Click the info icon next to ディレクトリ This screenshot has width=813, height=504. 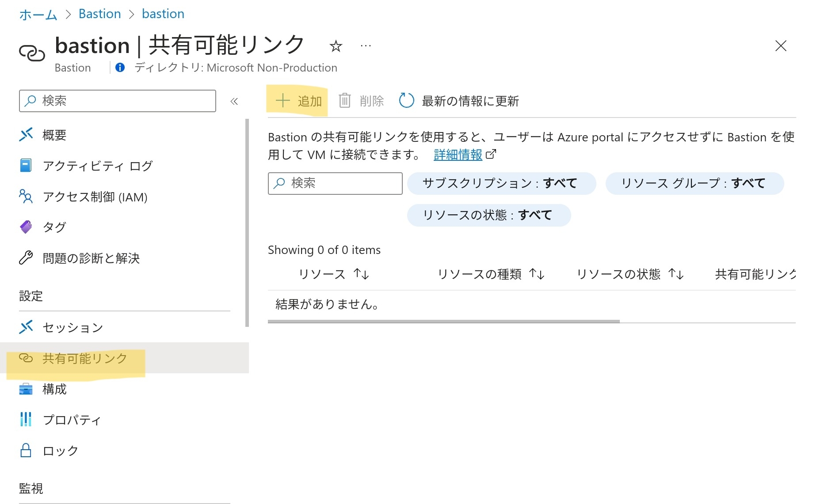pyautogui.click(x=120, y=68)
